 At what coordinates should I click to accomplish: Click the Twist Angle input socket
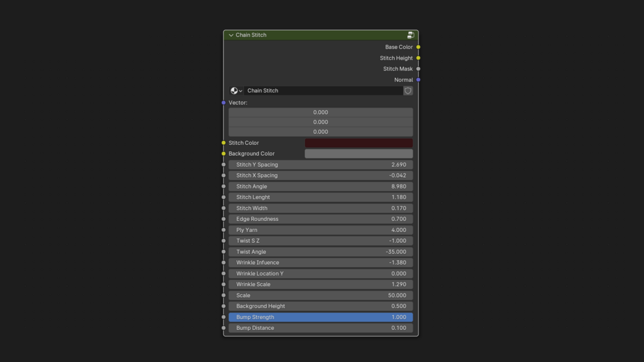[224, 252]
